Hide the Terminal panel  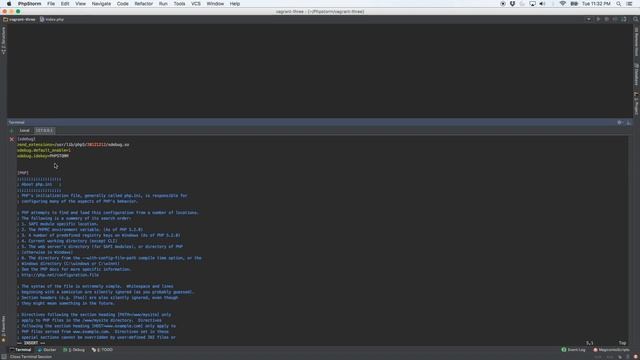pos(629,122)
